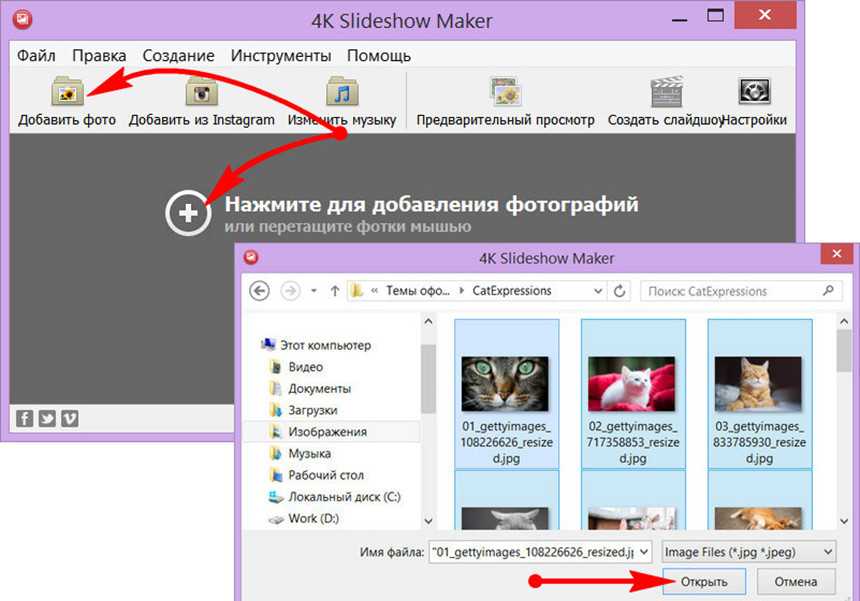The height and width of the screenshot is (601, 860).
Task: Launch Предварительный просмотр preview icon
Action: pyautogui.click(x=505, y=93)
